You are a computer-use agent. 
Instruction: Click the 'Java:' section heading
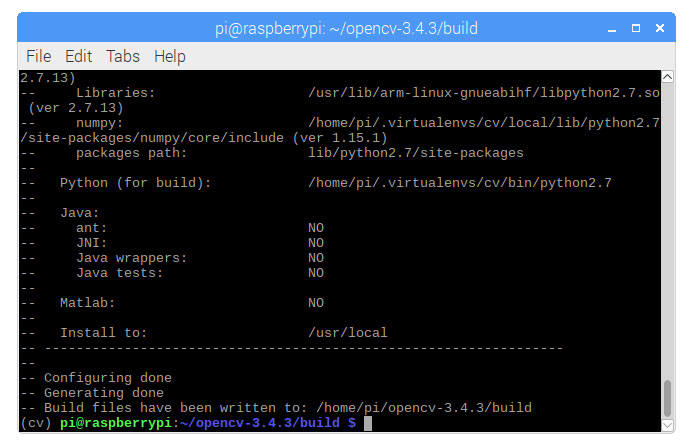click(x=80, y=213)
